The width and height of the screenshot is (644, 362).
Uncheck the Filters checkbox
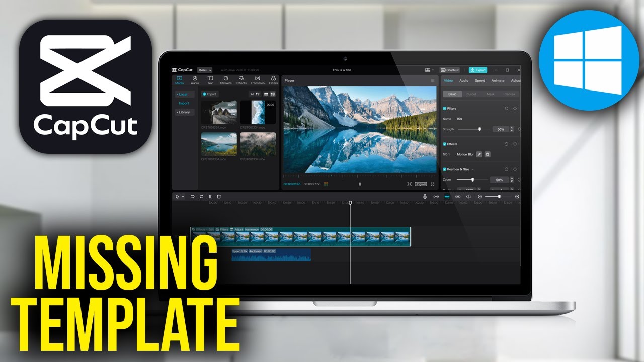point(444,108)
